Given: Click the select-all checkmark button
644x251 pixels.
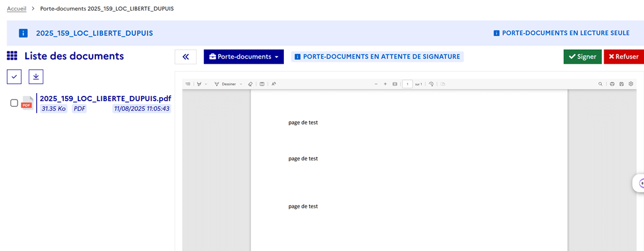Looking at the screenshot, I should [x=14, y=77].
